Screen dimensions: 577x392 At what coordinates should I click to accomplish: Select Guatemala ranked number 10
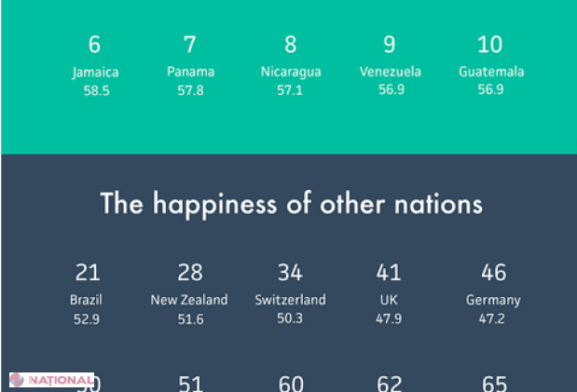pos(491,66)
